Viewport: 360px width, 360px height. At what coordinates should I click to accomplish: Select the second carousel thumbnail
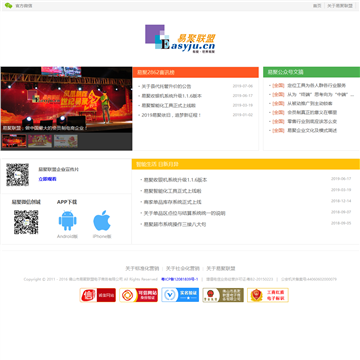click(x=40, y=141)
